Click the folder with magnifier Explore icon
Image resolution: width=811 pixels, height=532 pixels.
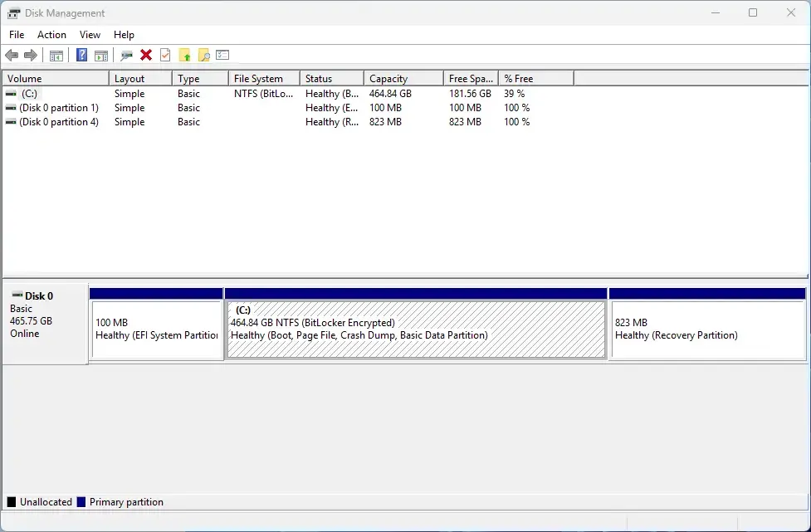tap(203, 55)
